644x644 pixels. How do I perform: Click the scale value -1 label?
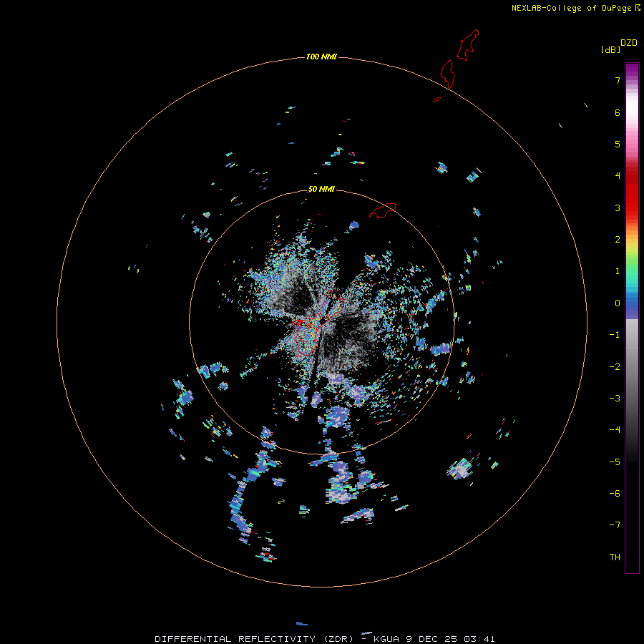(x=615, y=335)
